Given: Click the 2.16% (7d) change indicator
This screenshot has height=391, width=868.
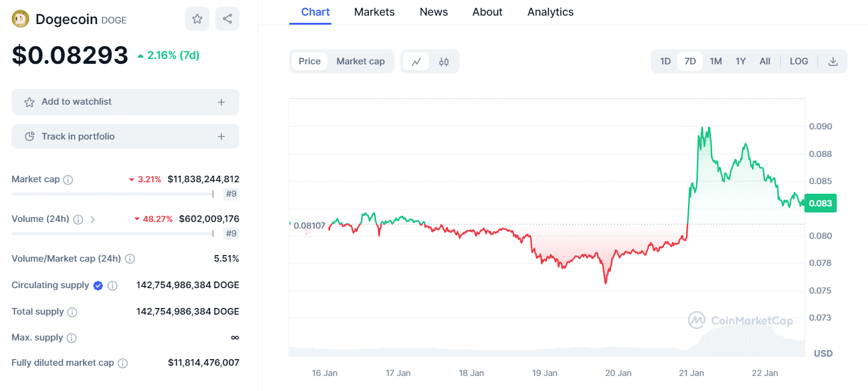Looking at the screenshot, I should (168, 55).
